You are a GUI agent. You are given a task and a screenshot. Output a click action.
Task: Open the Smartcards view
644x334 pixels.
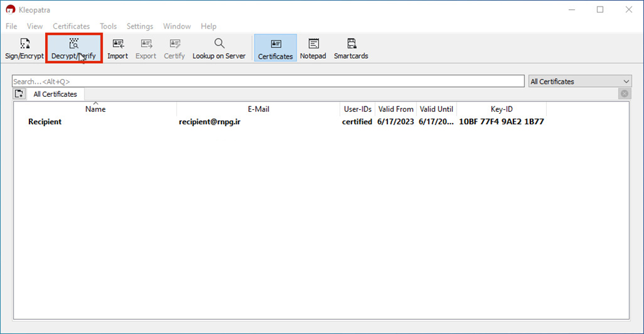[x=351, y=48]
